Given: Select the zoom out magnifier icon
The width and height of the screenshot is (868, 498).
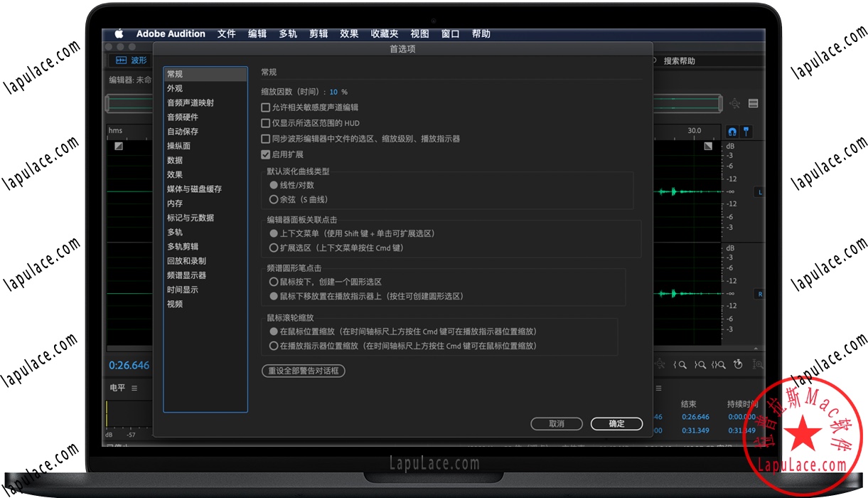Looking at the screenshot, I should pos(660,364).
